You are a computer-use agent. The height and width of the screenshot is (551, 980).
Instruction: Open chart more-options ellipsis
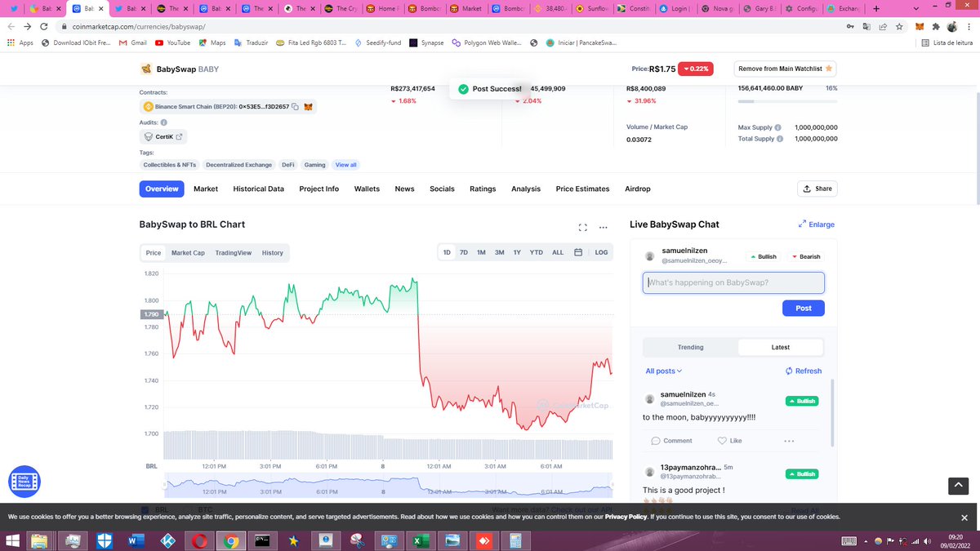tap(604, 228)
